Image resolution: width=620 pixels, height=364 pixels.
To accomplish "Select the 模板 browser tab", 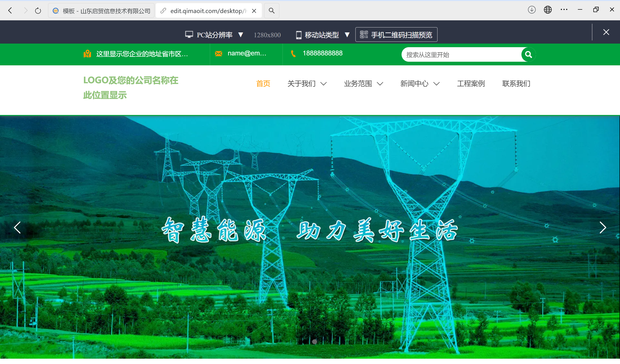I will click(101, 10).
